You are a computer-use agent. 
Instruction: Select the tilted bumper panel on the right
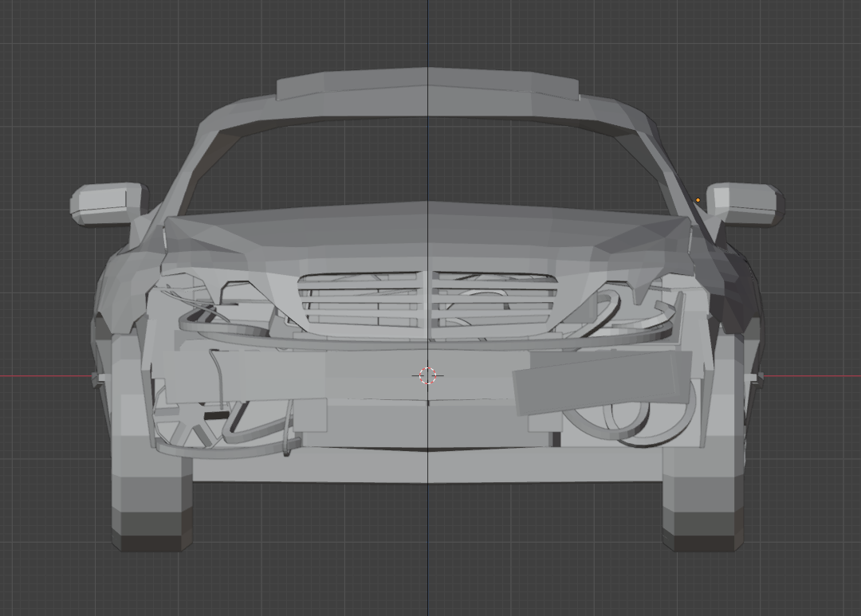602,381
